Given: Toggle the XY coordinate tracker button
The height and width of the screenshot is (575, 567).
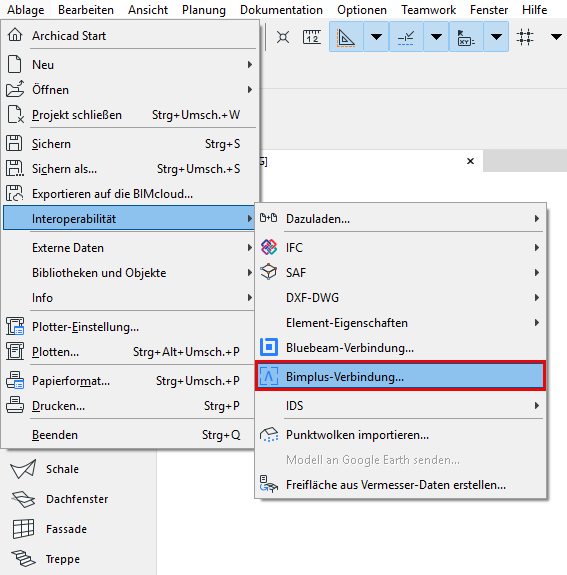Looking at the screenshot, I should click(466, 37).
